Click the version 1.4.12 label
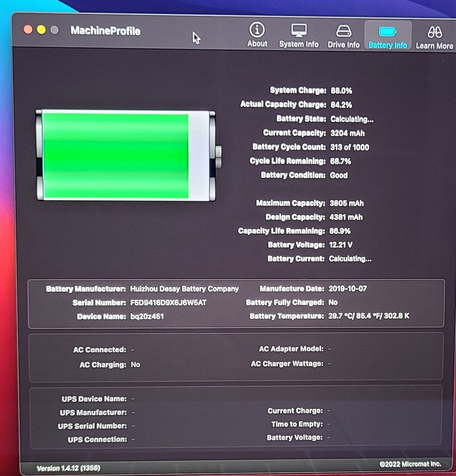This screenshot has width=456, height=476. click(68, 468)
